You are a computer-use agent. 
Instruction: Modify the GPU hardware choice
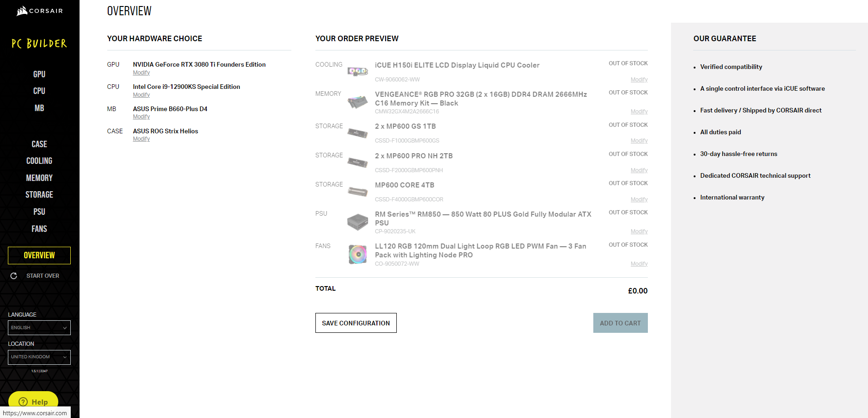(x=142, y=73)
